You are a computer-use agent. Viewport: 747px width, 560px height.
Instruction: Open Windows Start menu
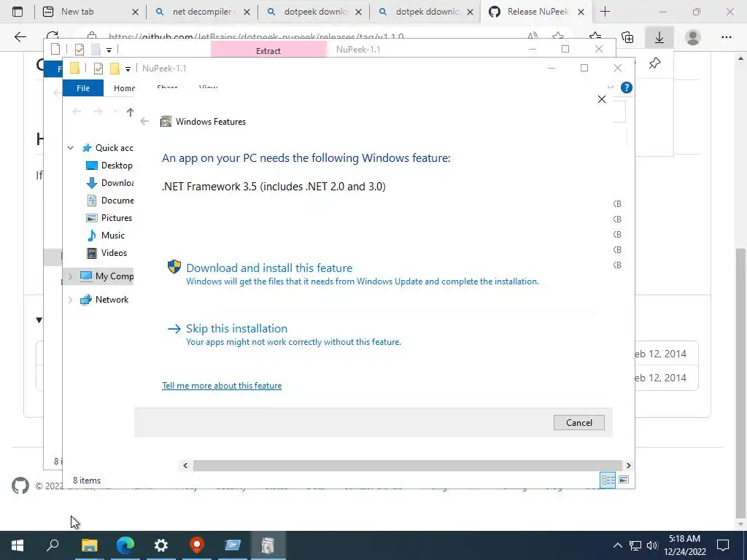[x=18, y=545]
